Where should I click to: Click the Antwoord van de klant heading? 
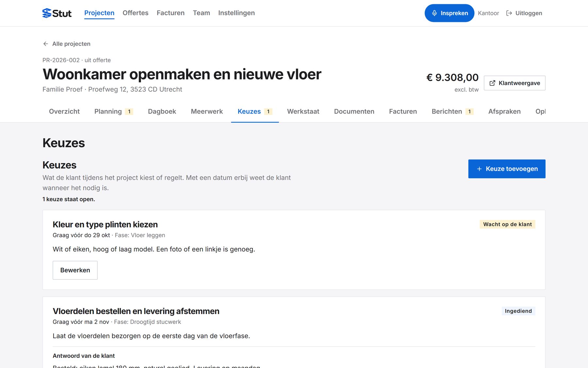point(84,356)
